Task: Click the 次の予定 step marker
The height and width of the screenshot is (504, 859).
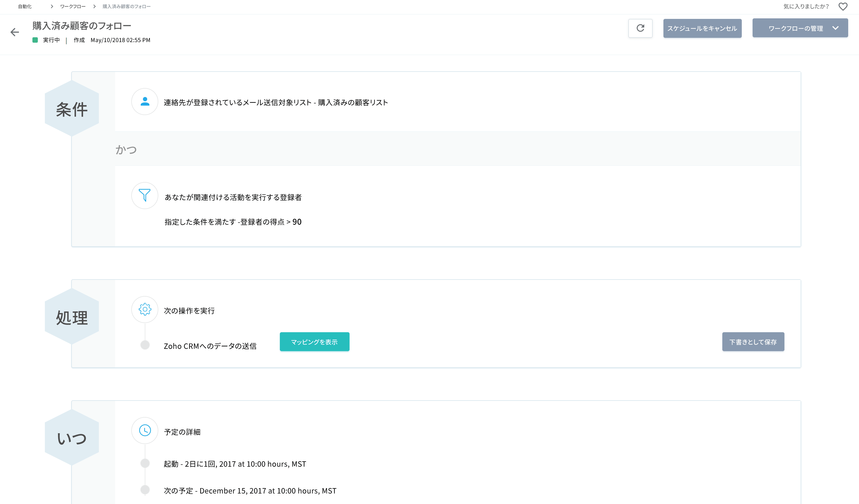Action: (145, 490)
